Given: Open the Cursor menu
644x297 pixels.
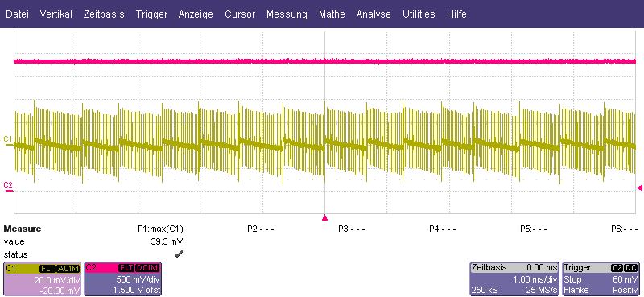Looking at the screenshot, I should click(x=240, y=14).
